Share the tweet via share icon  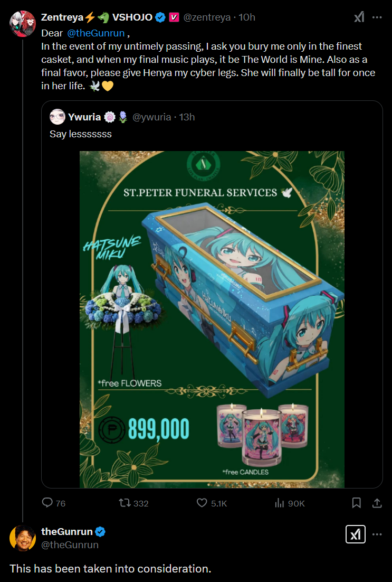click(377, 503)
